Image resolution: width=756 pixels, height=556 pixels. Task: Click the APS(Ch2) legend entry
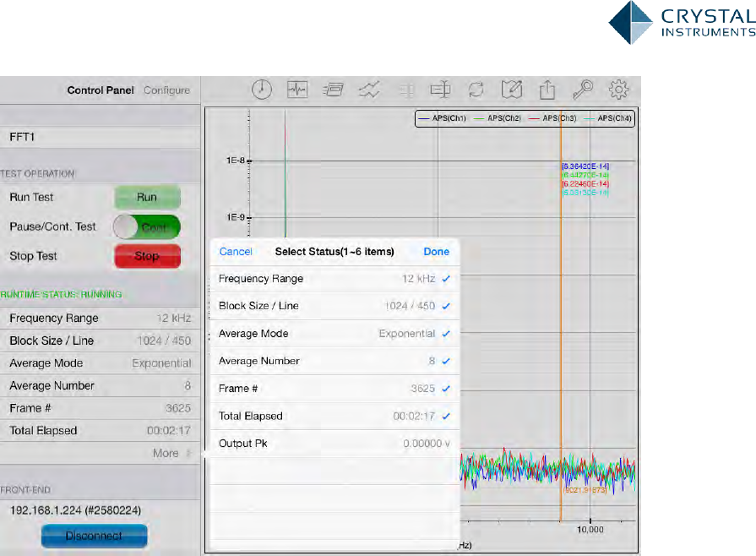[498, 118]
